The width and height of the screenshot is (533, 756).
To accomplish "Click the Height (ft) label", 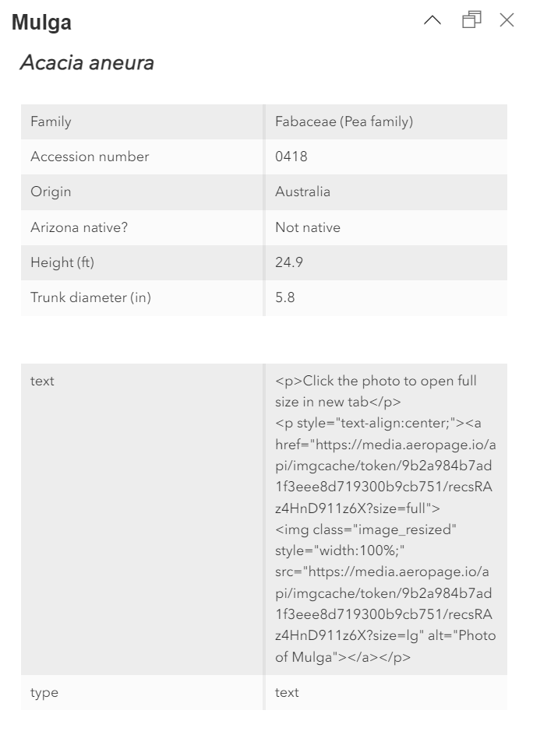I will [62, 262].
